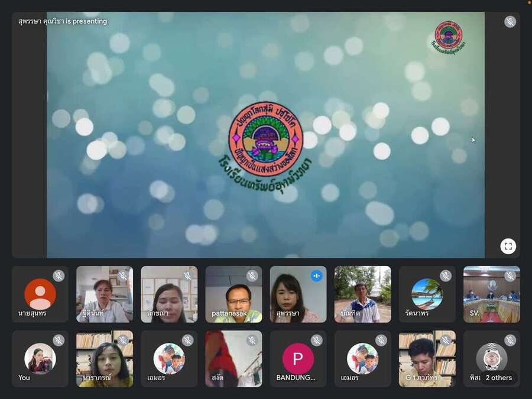Viewport: 532px width, 399px height.
Task: Click the 'สุพรรษา คุณวิชา is presenting' label
Action: [x=63, y=21]
